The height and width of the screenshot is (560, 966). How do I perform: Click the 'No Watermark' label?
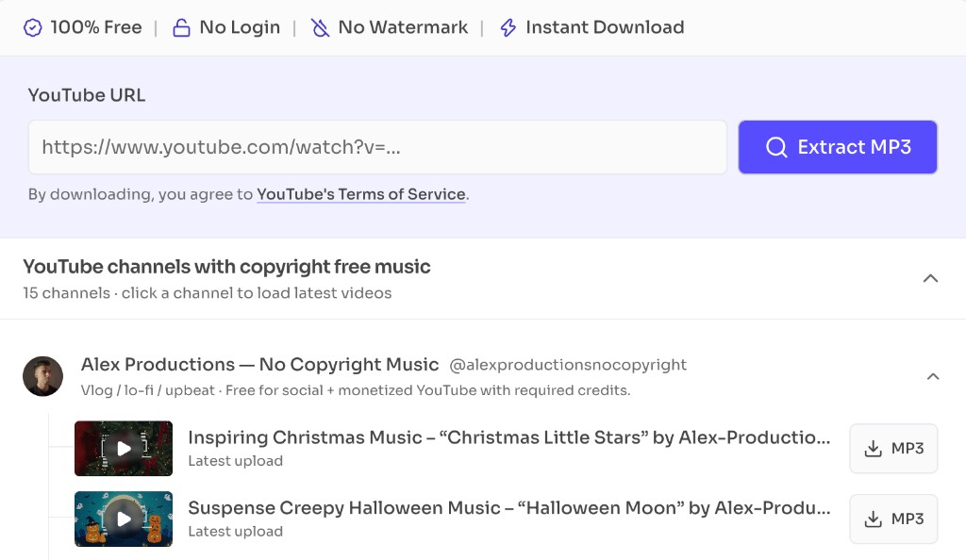(403, 27)
